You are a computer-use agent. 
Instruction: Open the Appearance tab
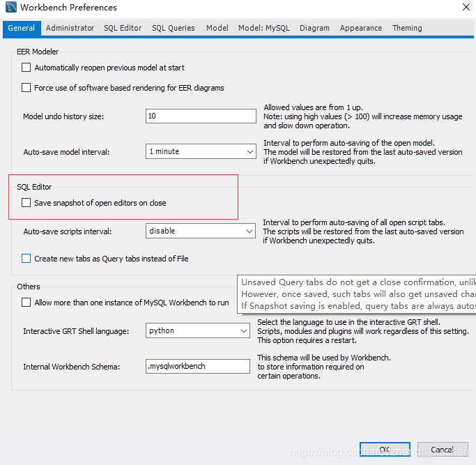click(360, 28)
